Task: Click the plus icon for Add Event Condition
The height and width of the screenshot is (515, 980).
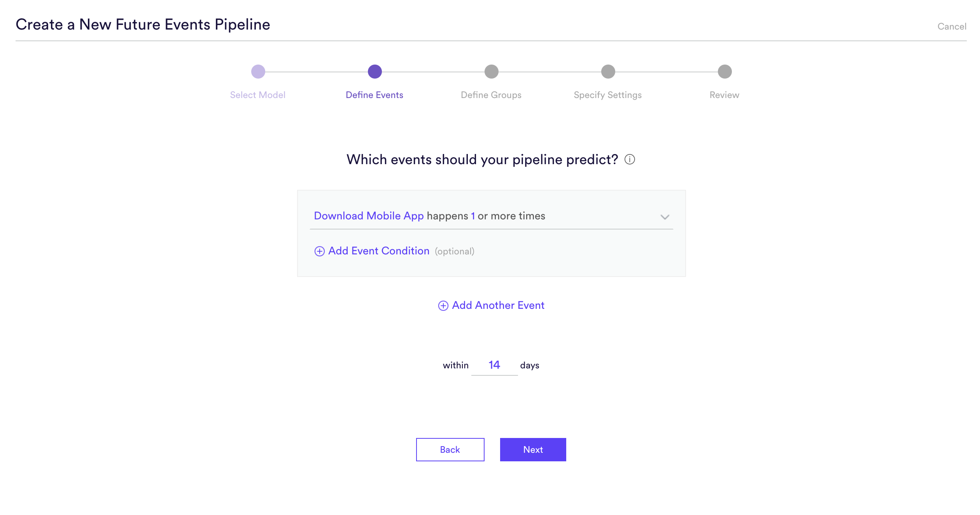Action: click(x=320, y=251)
